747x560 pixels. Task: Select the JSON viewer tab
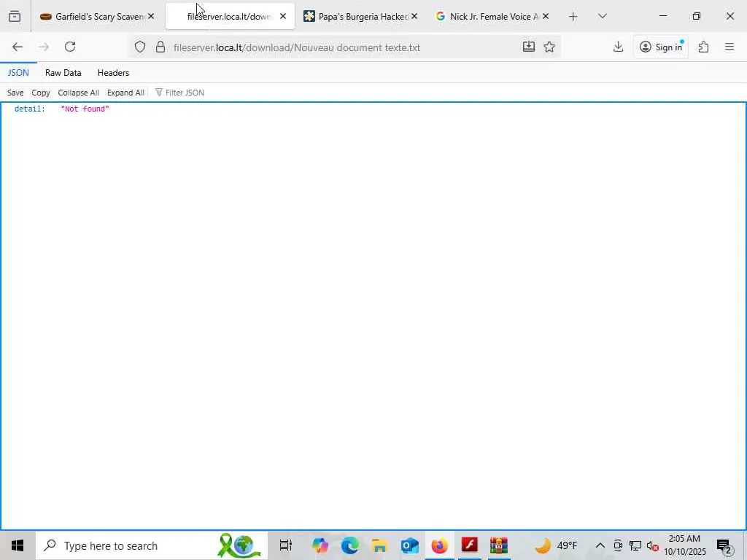[18, 73]
